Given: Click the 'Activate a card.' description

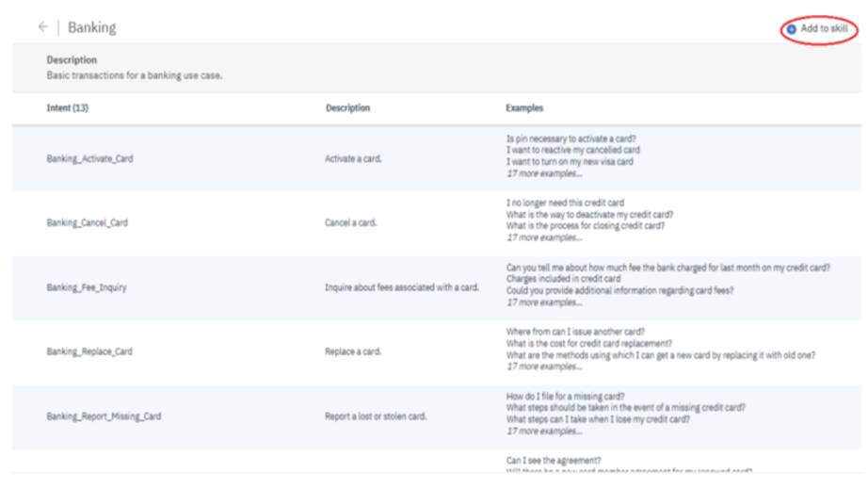Looking at the screenshot, I should [353, 159].
